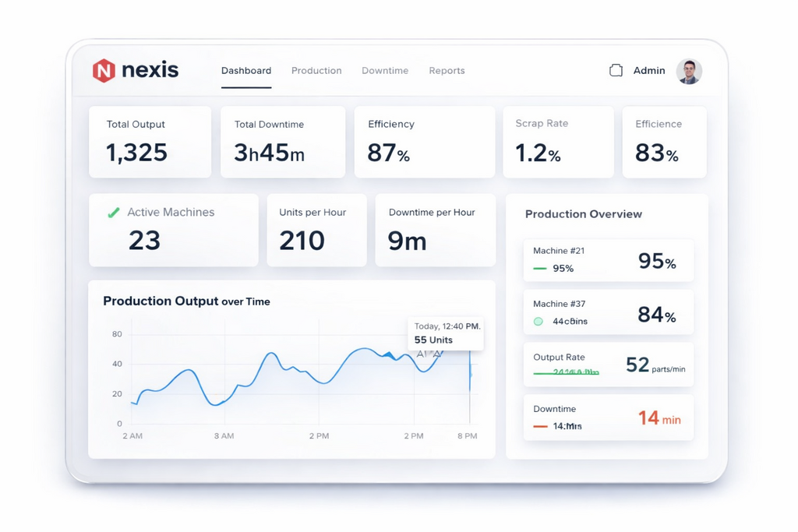Viewport: 798px width, 532px height.
Task: Go to the Reports tab
Action: click(x=447, y=71)
